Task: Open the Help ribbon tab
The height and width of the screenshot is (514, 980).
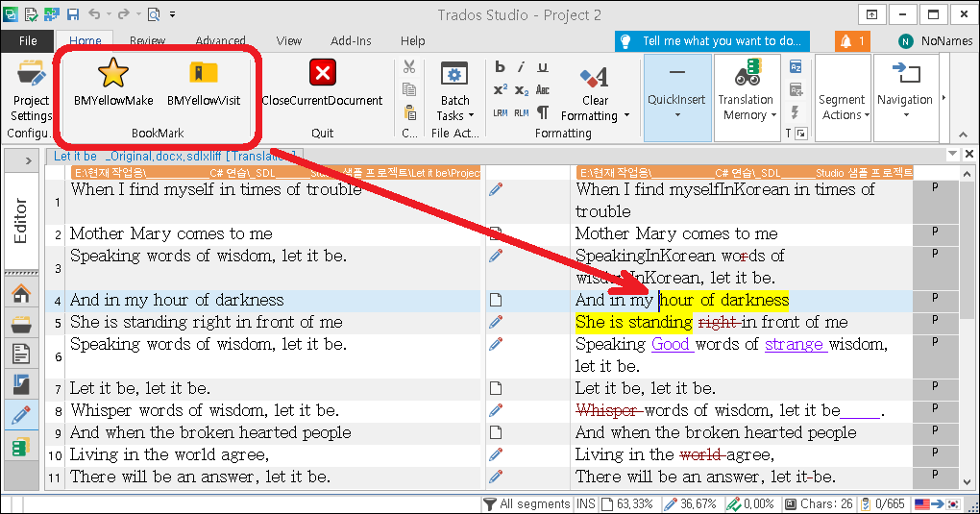Action: [412, 40]
